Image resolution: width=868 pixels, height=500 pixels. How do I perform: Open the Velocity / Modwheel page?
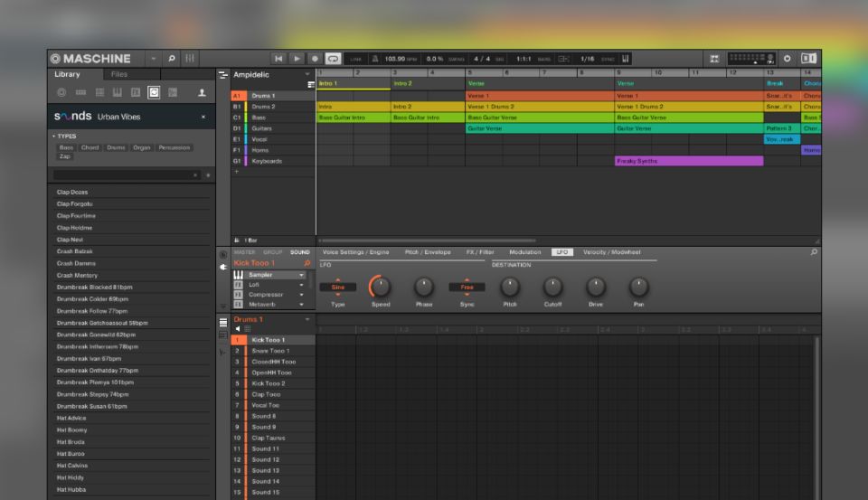tap(612, 252)
